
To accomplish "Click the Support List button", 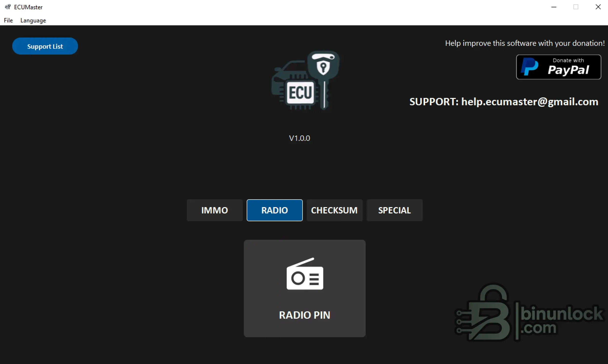I will (45, 46).
